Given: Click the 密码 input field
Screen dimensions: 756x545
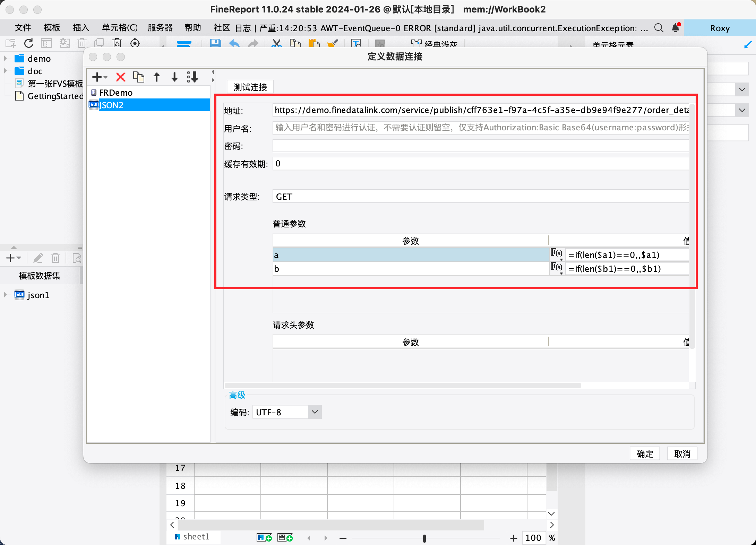Looking at the screenshot, I should pos(480,146).
